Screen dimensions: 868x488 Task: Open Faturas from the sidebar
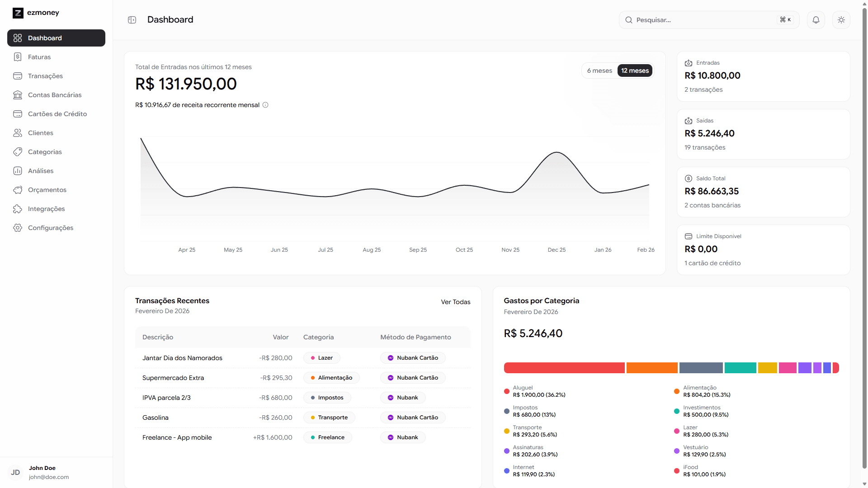click(39, 57)
